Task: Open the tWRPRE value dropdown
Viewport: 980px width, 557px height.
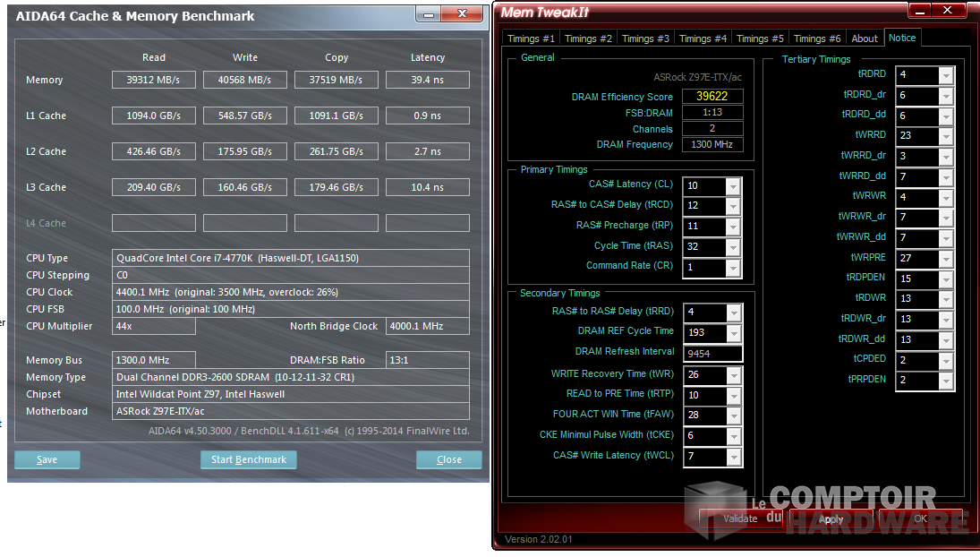Action: pos(946,259)
